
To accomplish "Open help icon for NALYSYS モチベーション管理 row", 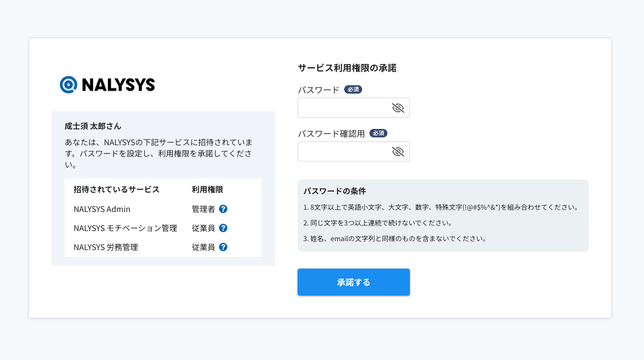I will point(223,228).
